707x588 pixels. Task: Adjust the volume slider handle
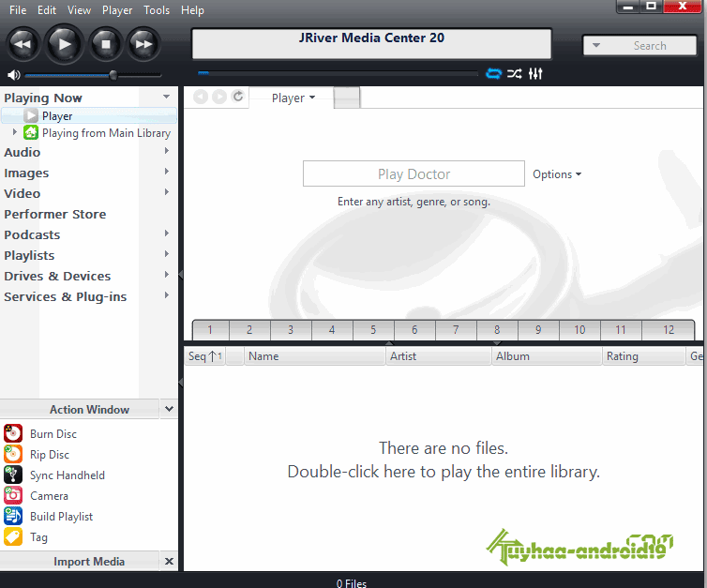(x=113, y=75)
